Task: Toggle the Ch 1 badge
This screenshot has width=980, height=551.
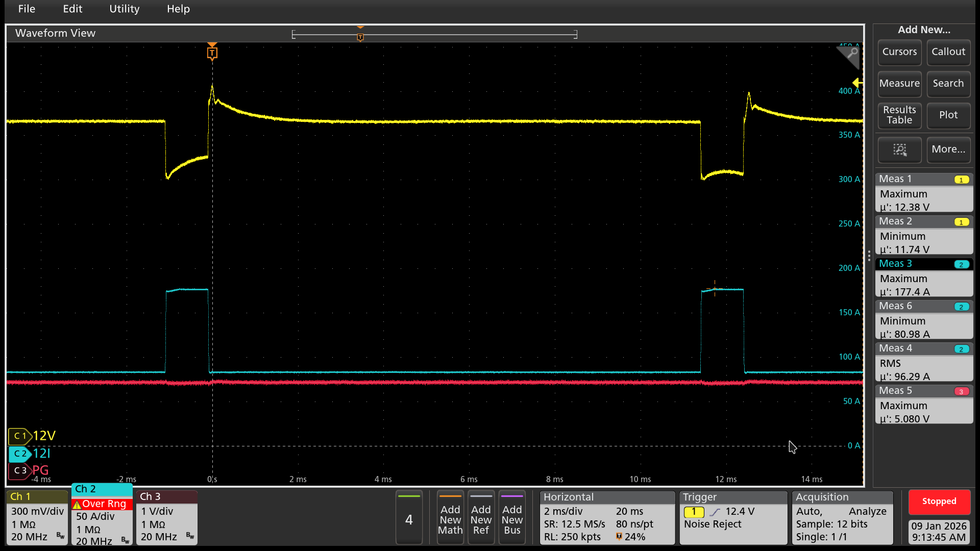Action: (x=37, y=517)
